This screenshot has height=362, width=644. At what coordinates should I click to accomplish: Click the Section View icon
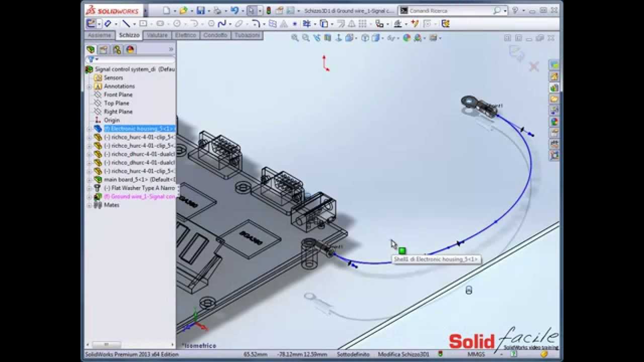[328, 38]
